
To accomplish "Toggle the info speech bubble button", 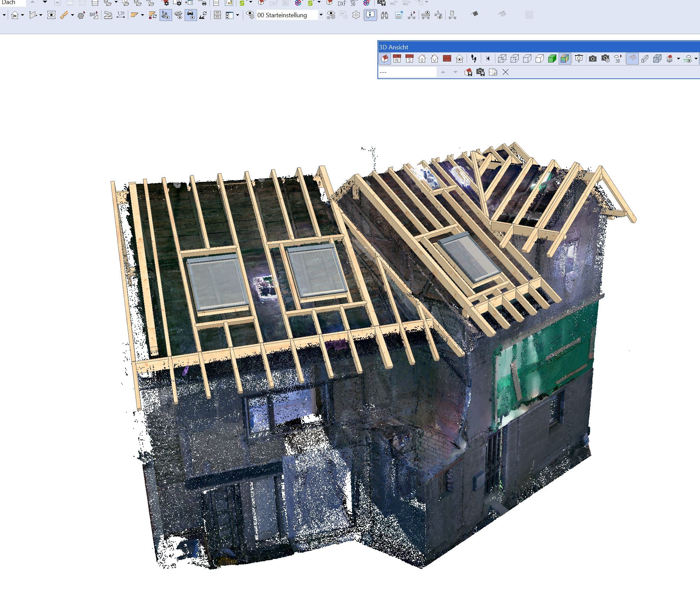I will pyautogui.click(x=370, y=15).
